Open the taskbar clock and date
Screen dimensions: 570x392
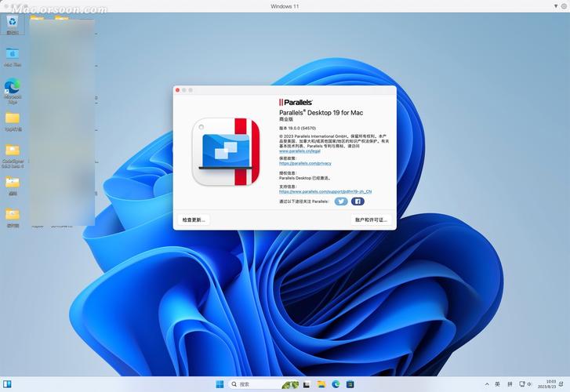click(546, 384)
